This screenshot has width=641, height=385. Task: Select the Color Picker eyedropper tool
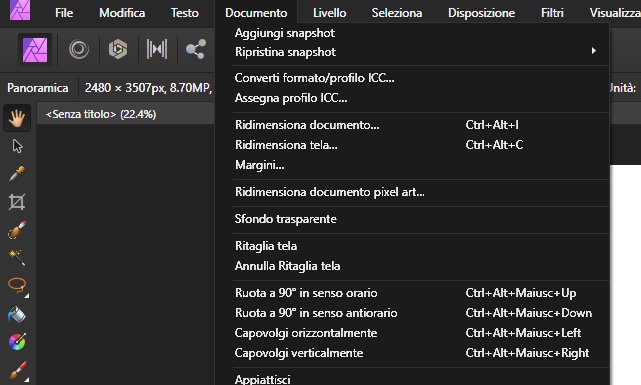(17, 174)
